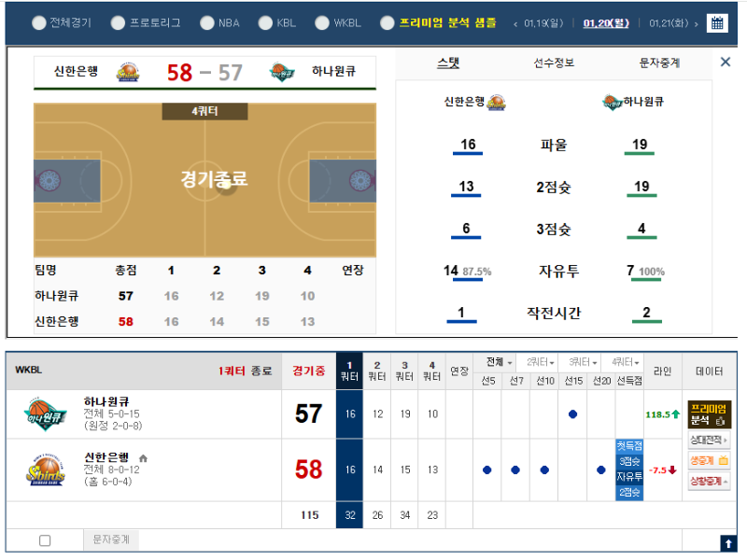Screen dimensions: 747x560
Task: Select the NBA radio button
Action: click(206, 22)
